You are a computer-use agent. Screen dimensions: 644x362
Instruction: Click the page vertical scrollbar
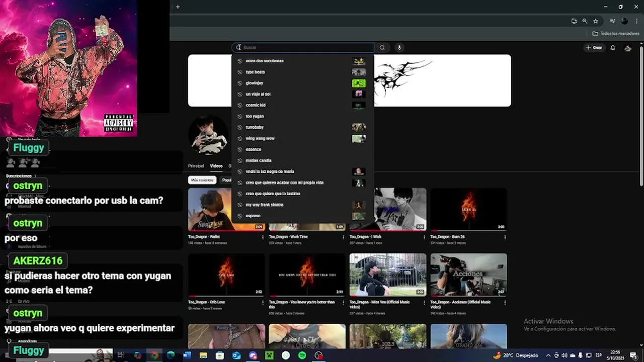(641, 116)
